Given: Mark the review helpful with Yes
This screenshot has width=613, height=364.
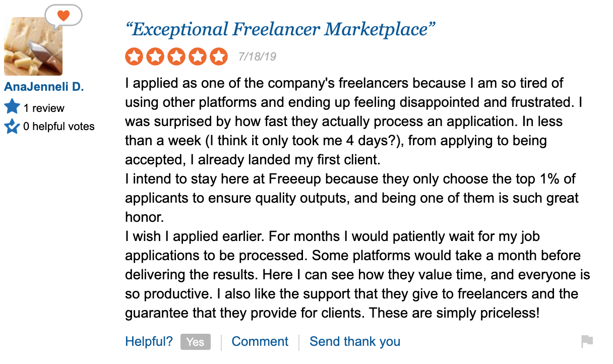Looking at the screenshot, I should click(x=196, y=342).
